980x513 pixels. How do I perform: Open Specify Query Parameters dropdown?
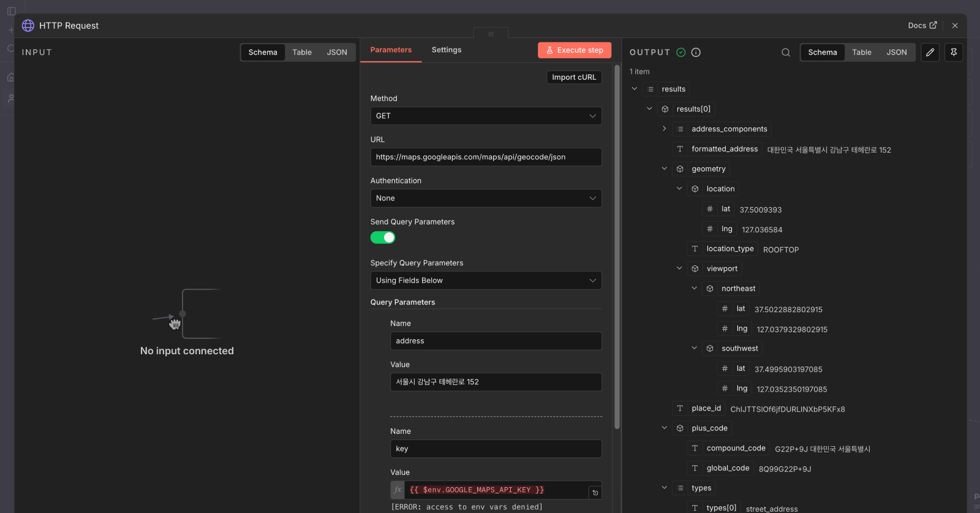point(486,280)
